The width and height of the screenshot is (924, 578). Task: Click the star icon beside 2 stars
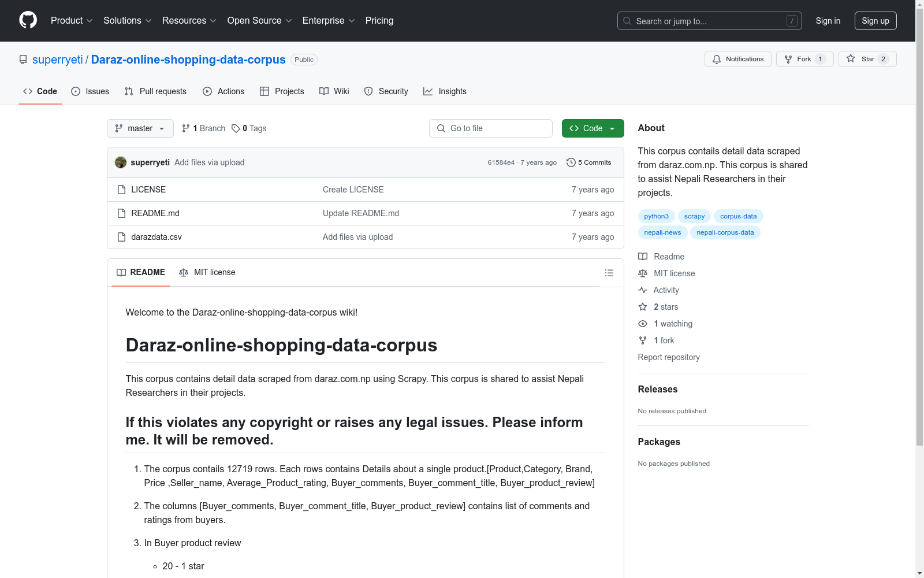tap(643, 307)
